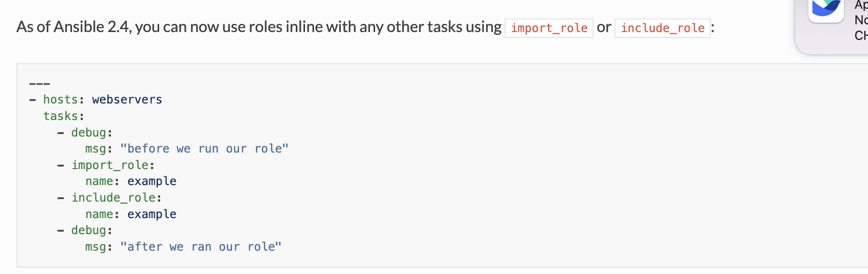The height and width of the screenshot is (274, 868).
Task: Click the bird app icon in the notification
Action: (826, 9)
